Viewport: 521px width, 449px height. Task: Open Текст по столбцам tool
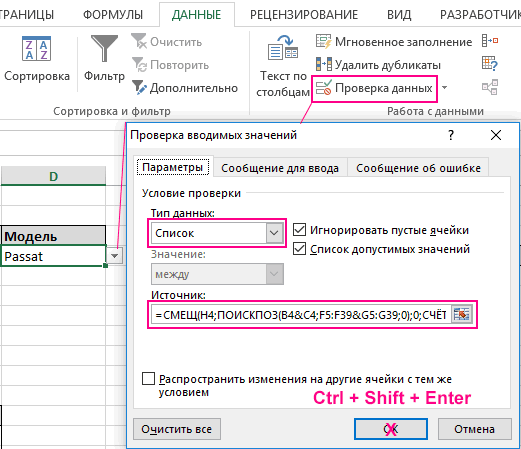click(283, 67)
